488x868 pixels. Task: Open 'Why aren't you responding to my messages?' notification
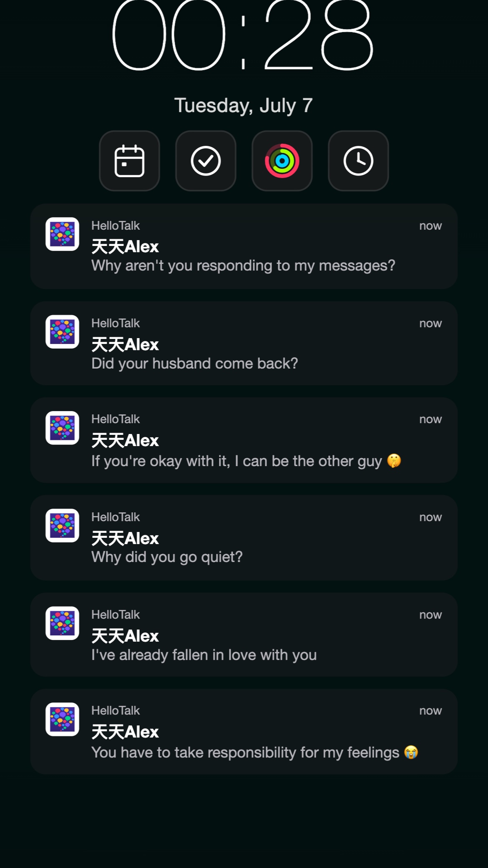[244, 246]
